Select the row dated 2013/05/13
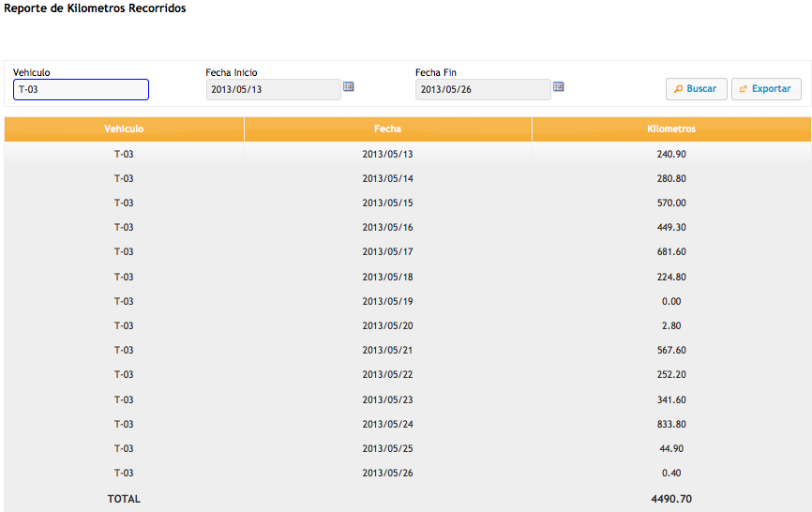 pos(387,154)
